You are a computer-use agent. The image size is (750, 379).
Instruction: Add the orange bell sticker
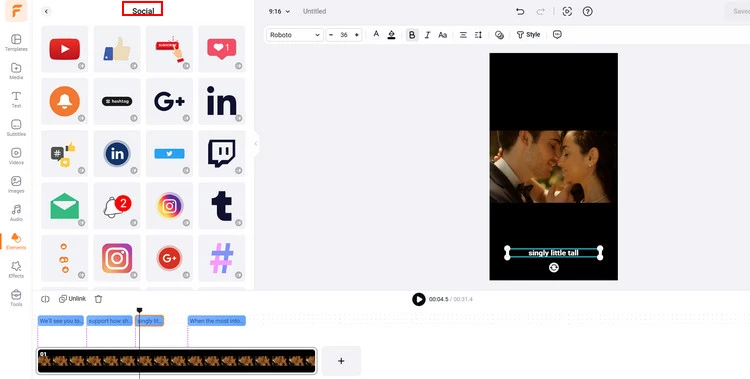point(65,101)
